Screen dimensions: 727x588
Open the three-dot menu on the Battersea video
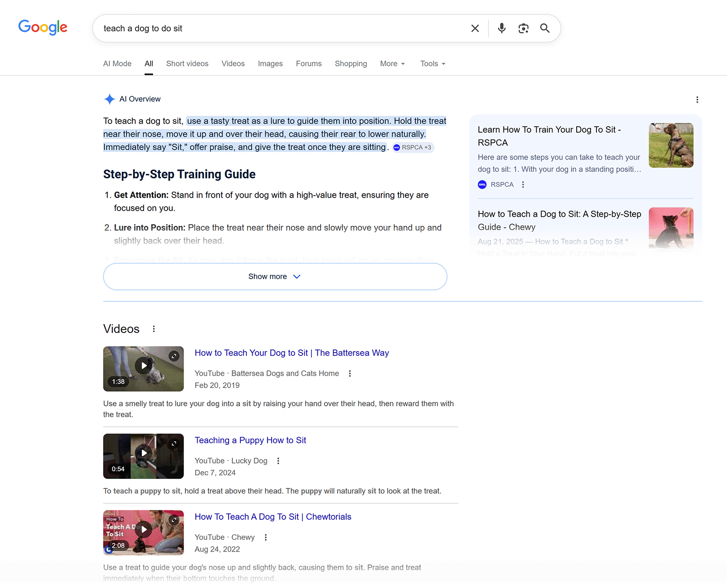[x=350, y=373]
